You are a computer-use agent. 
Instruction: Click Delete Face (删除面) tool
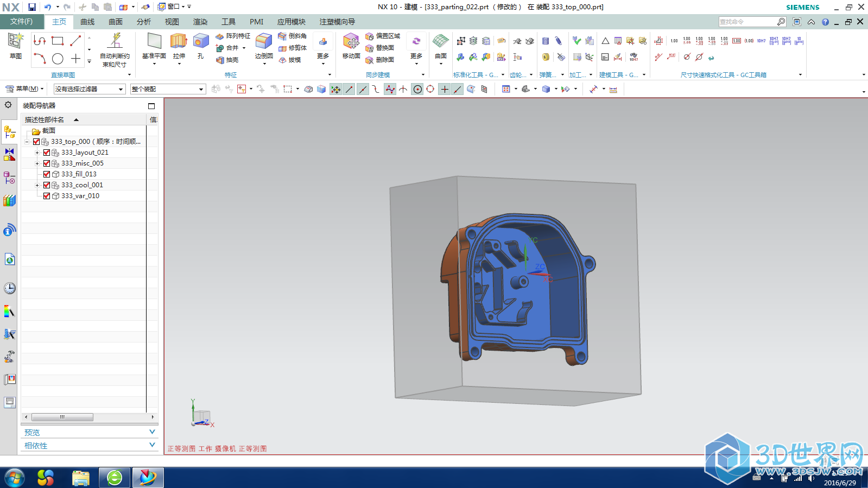pos(380,60)
